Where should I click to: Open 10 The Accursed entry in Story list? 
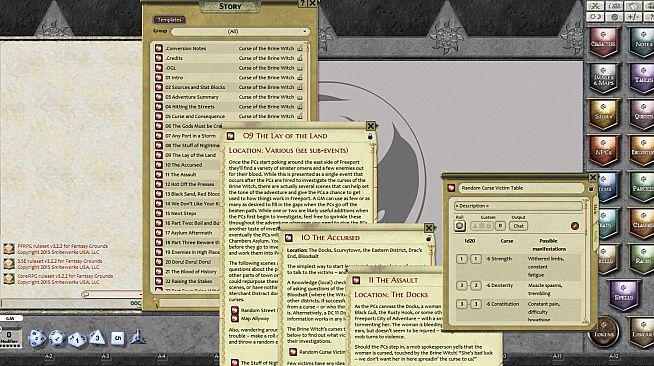point(184,165)
